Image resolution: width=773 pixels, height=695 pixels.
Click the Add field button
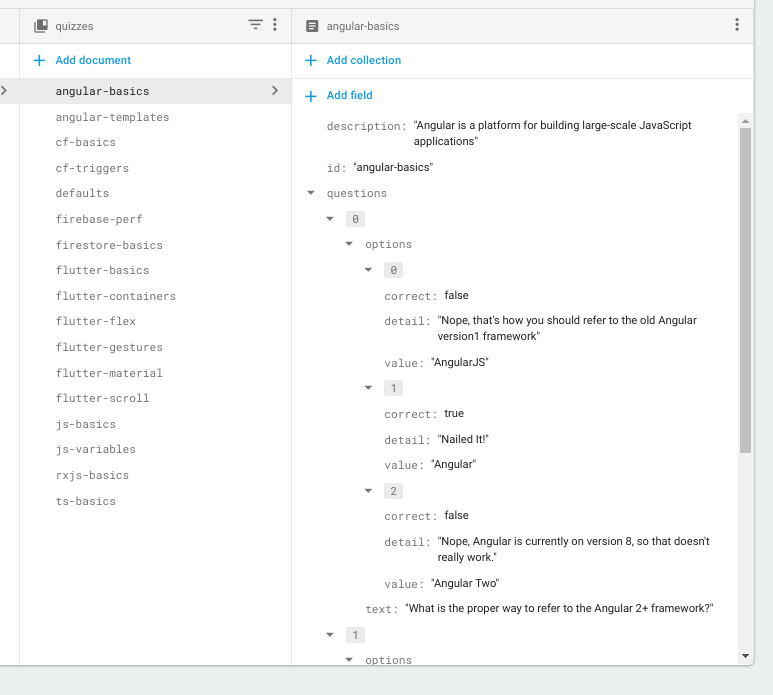click(x=349, y=95)
